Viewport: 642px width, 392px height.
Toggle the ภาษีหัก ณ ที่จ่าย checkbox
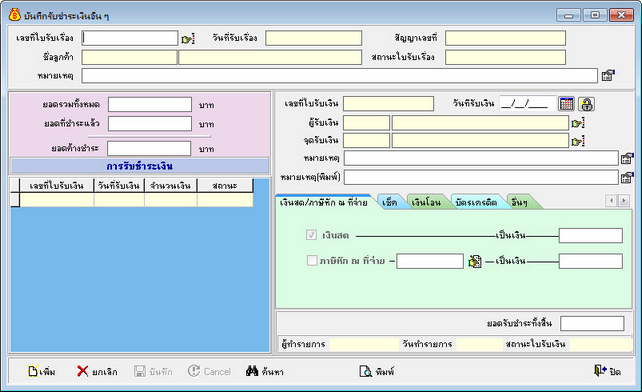click(x=312, y=261)
